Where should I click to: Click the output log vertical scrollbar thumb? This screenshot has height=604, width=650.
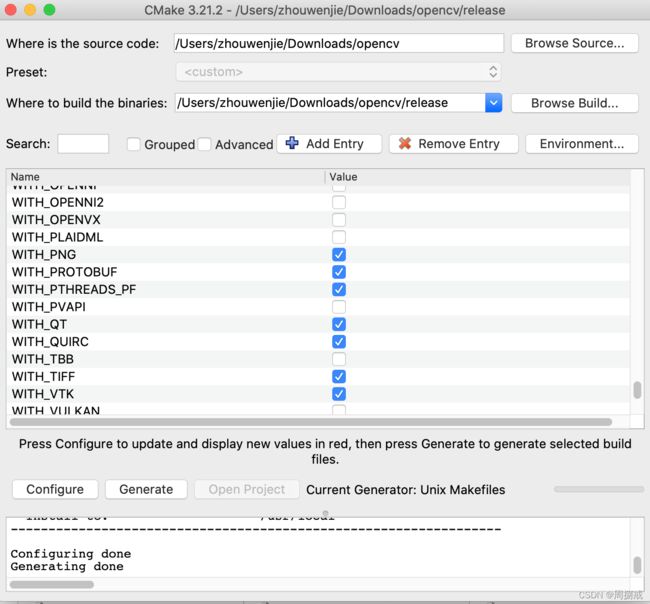(x=637, y=565)
